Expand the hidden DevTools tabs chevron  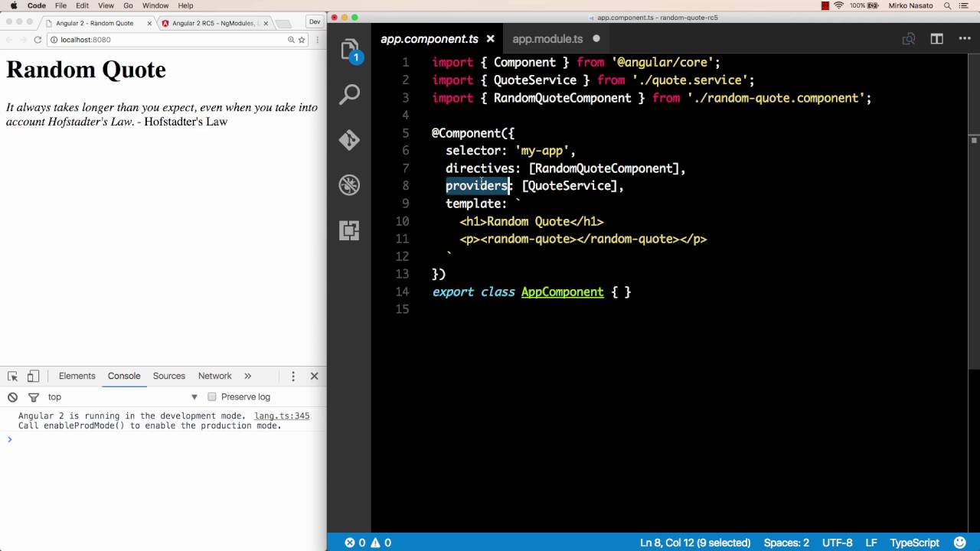(x=247, y=377)
